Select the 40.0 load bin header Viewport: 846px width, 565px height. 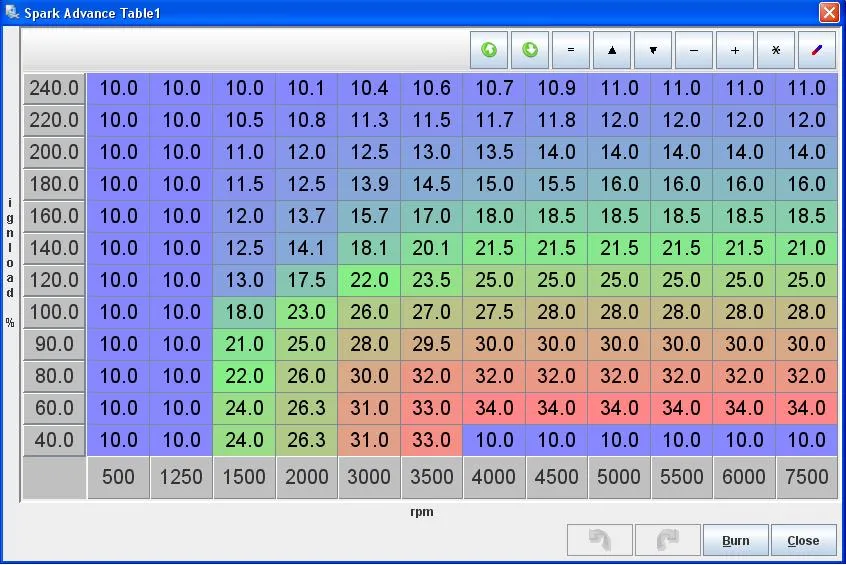point(54,440)
